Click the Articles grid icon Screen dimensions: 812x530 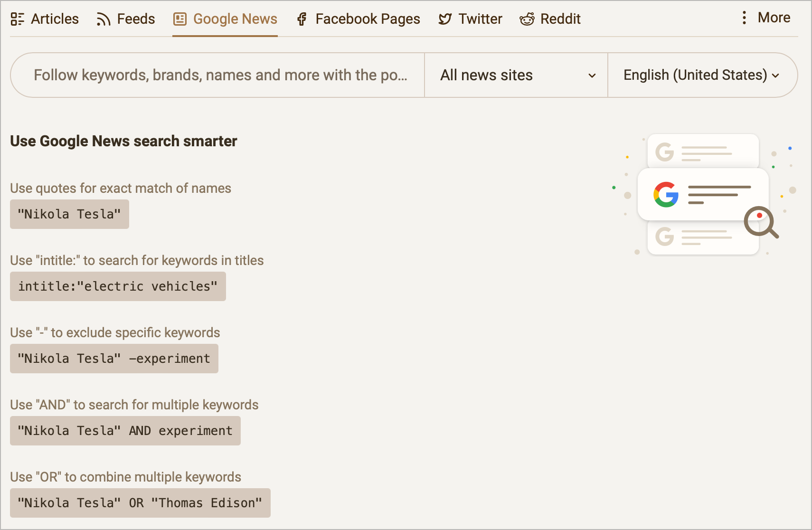pos(18,18)
